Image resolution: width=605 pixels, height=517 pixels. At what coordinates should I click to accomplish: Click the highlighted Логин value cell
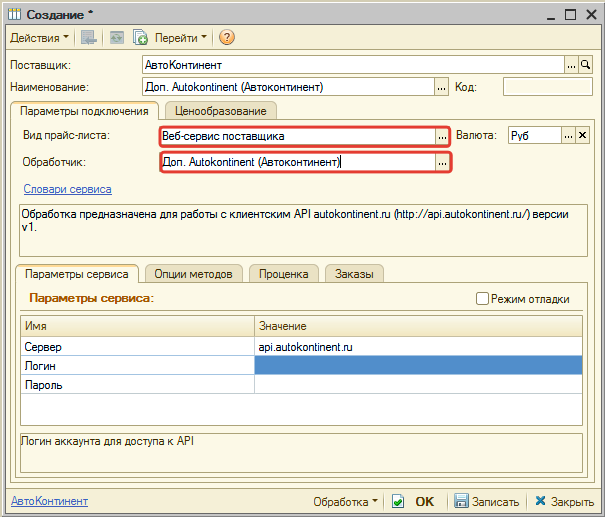(418, 365)
